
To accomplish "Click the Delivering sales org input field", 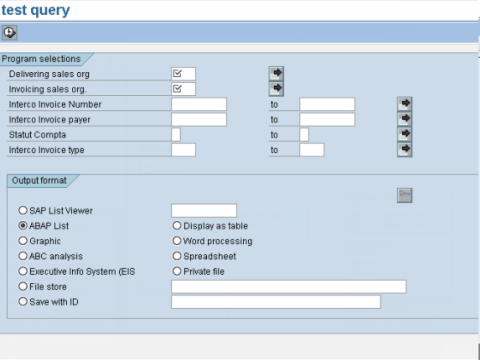I will click(x=184, y=74).
